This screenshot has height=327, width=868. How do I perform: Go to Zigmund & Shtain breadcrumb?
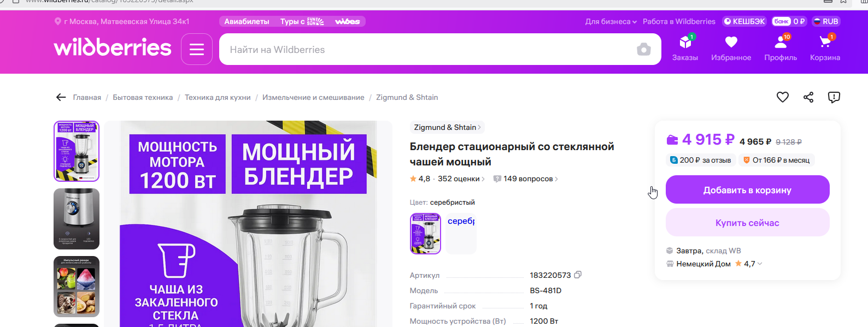[x=407, y=97]
